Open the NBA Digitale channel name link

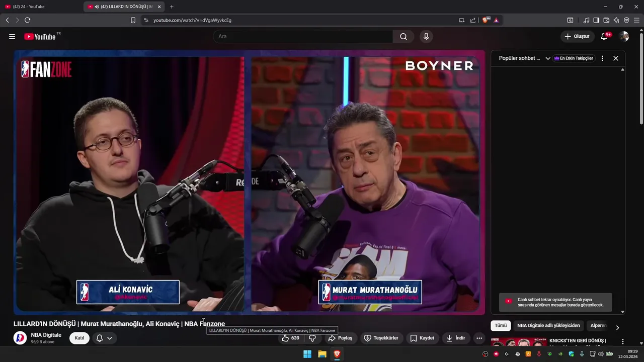pos(46,335)
